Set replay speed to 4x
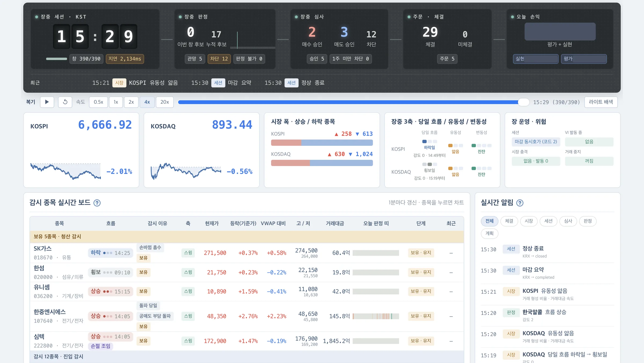Screen dimensions: 644x363 click(x=147, y=102)
